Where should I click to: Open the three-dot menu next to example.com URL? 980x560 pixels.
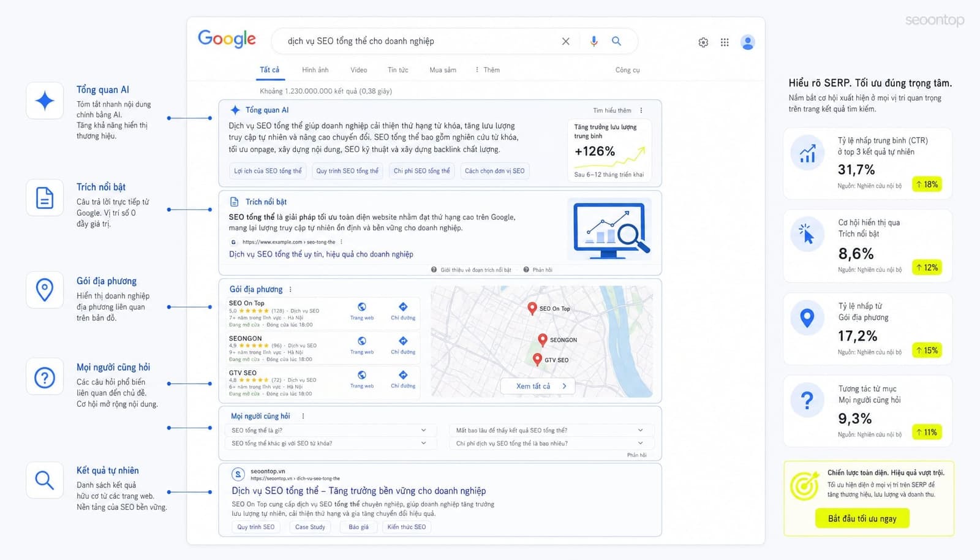point(341,242)
